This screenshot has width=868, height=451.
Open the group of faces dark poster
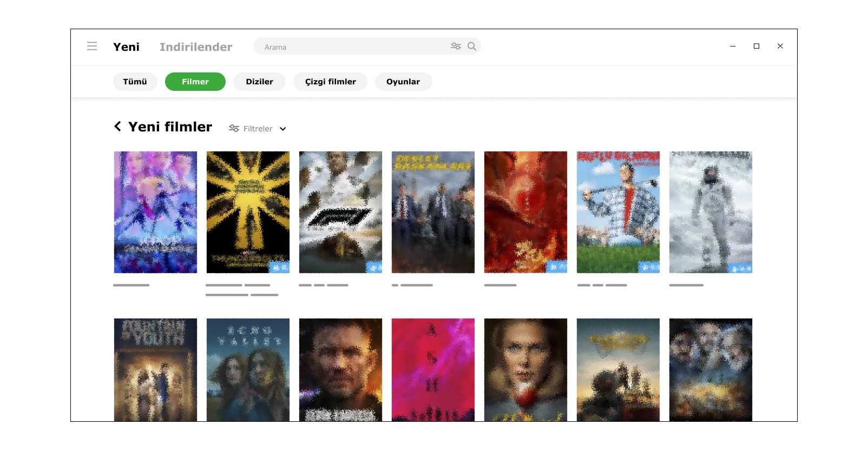click(x=711, y=370)
